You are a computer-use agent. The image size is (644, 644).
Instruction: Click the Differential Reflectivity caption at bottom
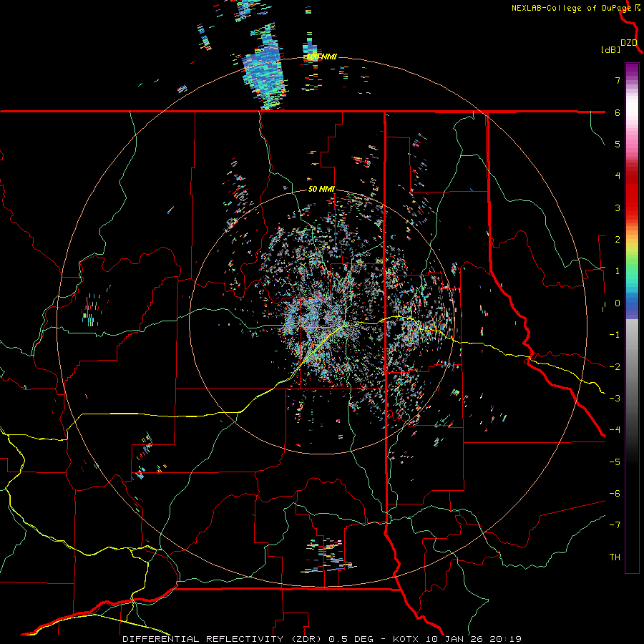tap(322, 639)
